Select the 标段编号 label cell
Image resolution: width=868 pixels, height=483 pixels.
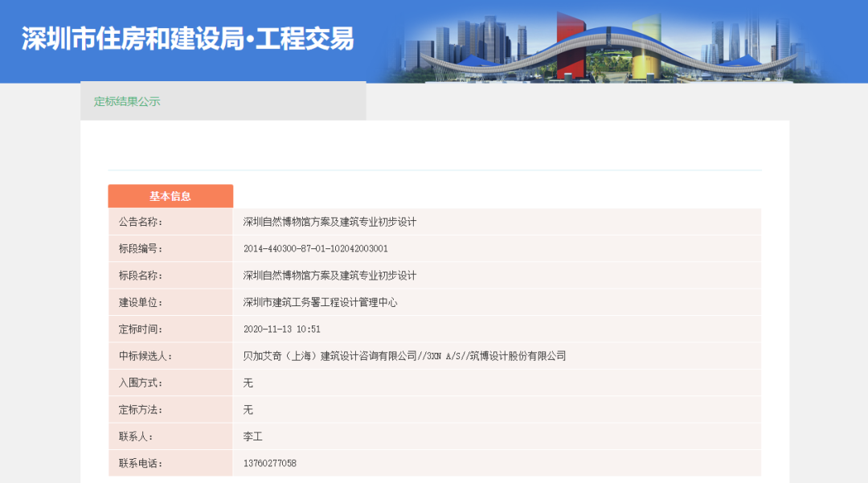[141, 248]
